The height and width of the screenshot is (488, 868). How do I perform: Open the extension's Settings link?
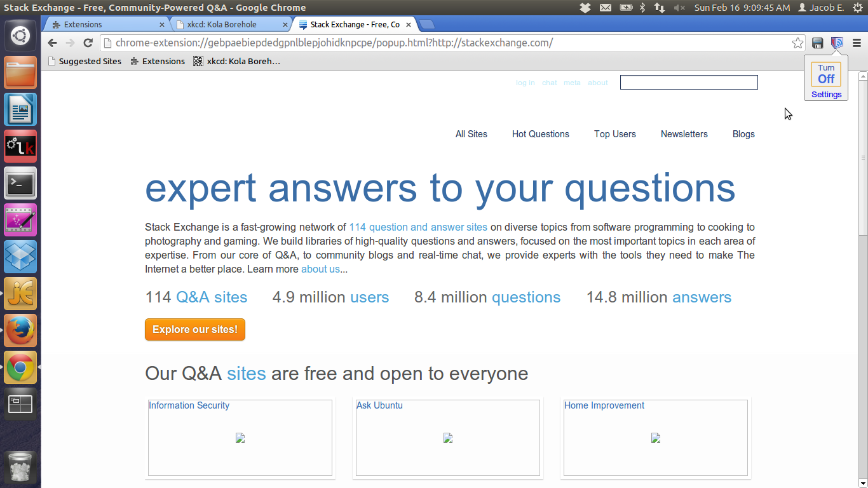tap(826, 95)
